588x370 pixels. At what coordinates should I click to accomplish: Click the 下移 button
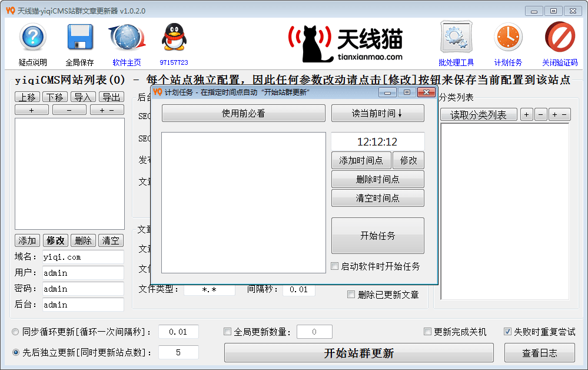(55, 97)
